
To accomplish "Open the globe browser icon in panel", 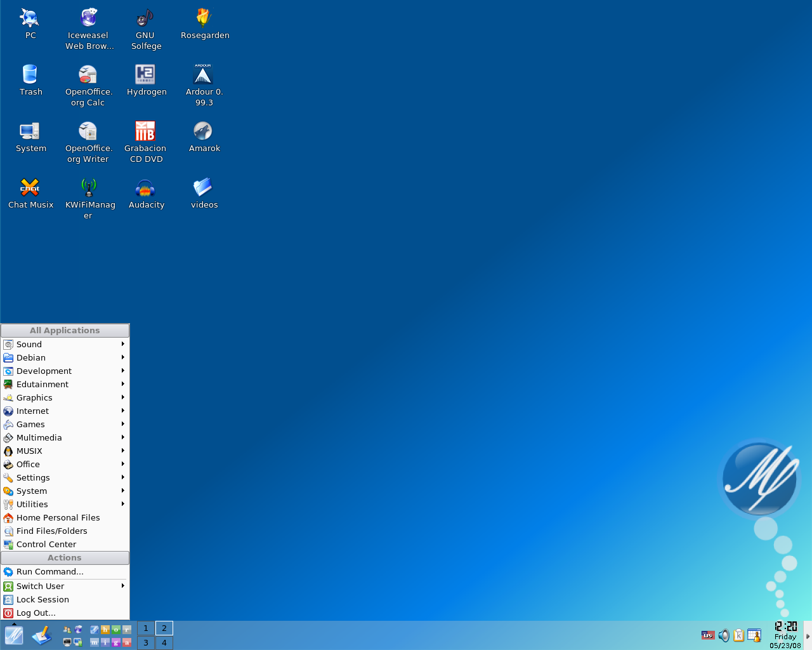I will tap(78, 630).
